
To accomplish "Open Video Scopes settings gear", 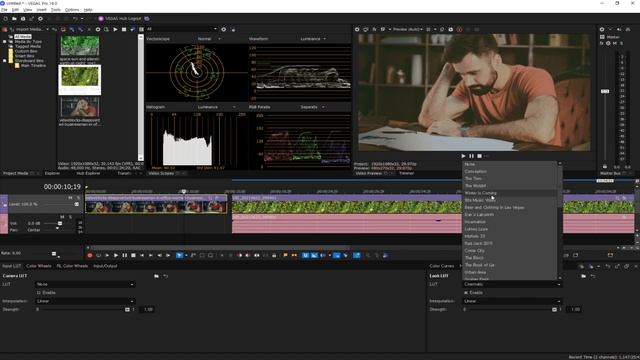I will pos(224,29).
